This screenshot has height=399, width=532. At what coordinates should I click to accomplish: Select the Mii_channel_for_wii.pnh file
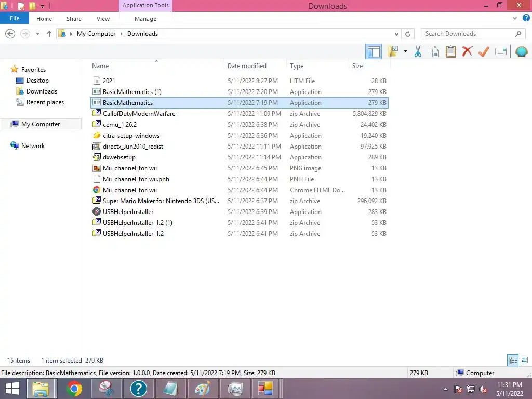240,179
